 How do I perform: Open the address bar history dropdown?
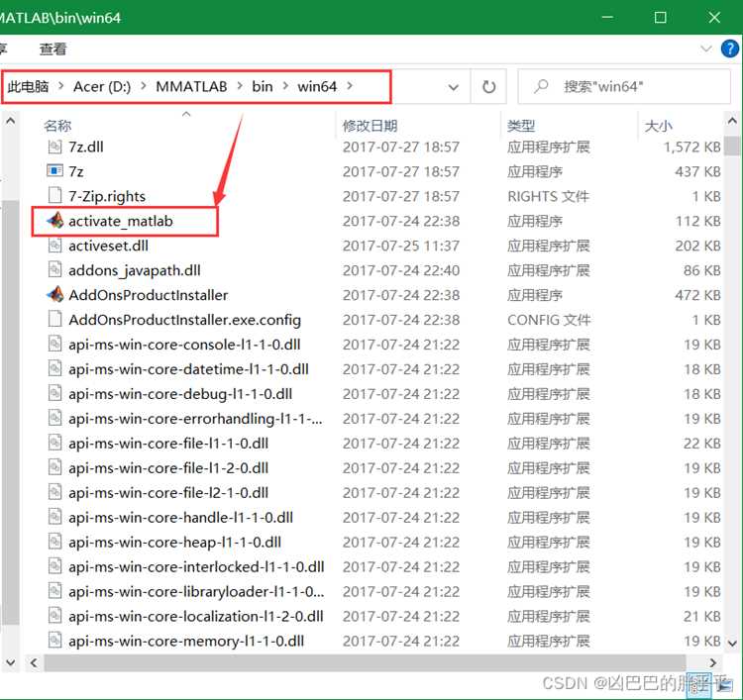[453, 87]
